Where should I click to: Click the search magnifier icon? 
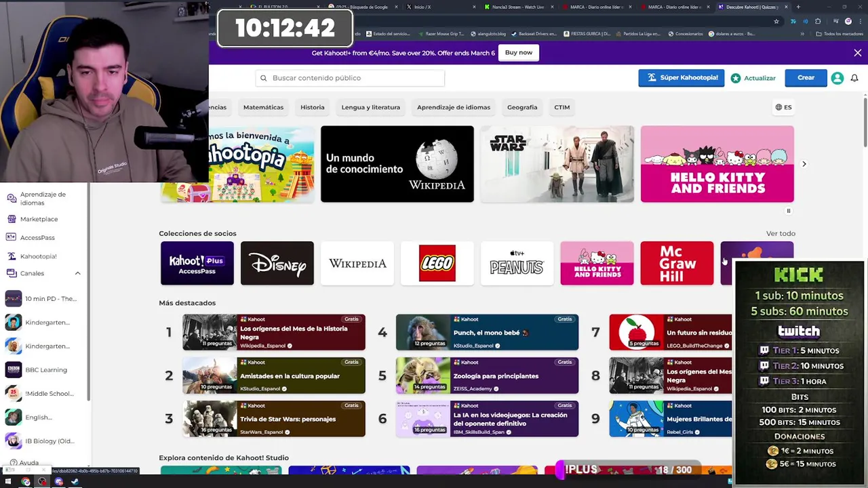point(264,78)
